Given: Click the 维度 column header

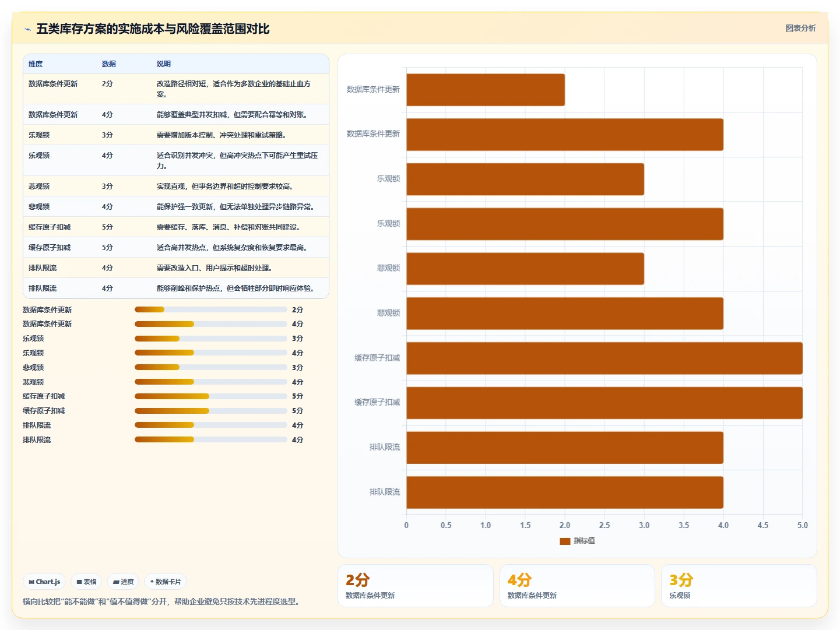Looking at the screenshot, I should tap(36, 64).
